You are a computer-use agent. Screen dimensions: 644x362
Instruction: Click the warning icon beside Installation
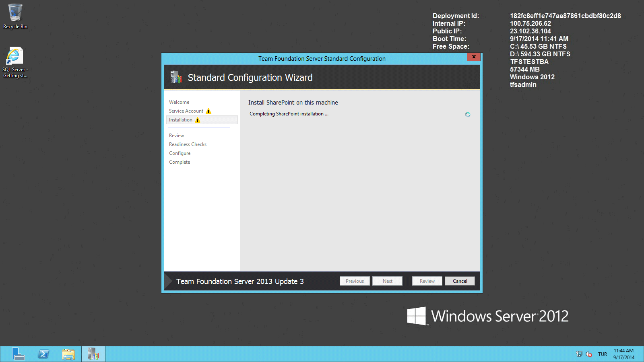[198, 120]
